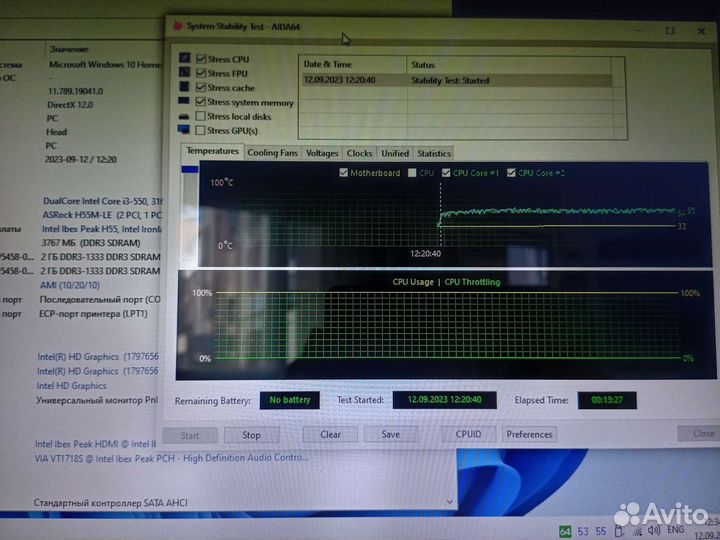The image size is (720, 540).
Task: Open the Unified tab
Action: pyautogui.click(x=394, y=153)
